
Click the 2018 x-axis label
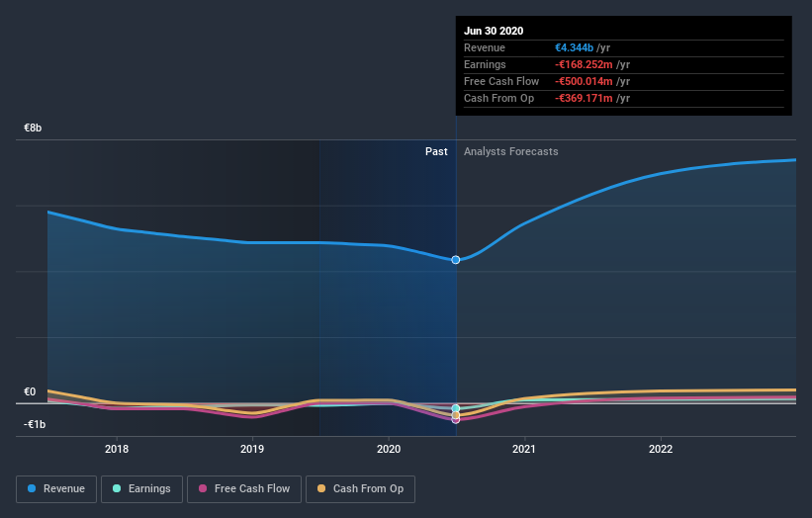coord(117,449)
